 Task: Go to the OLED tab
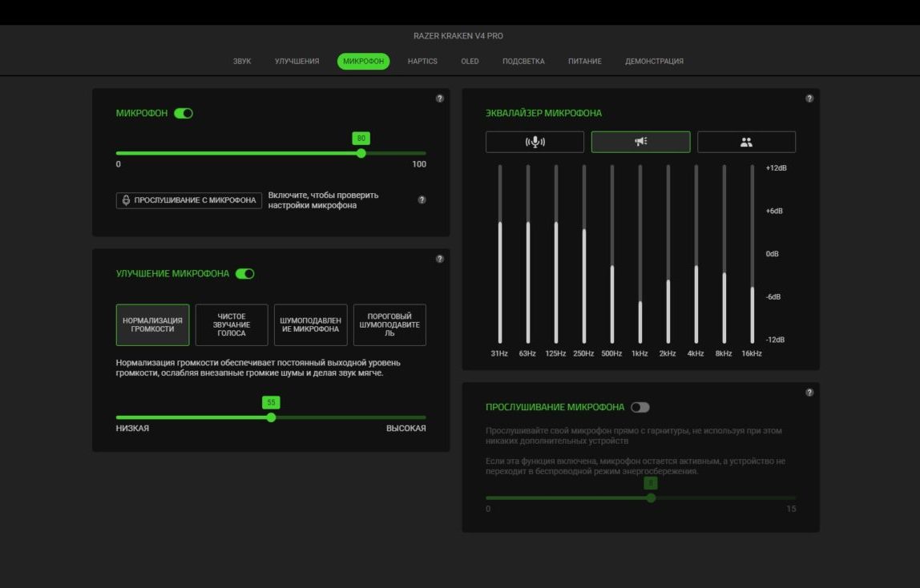(x=470, y=61)
